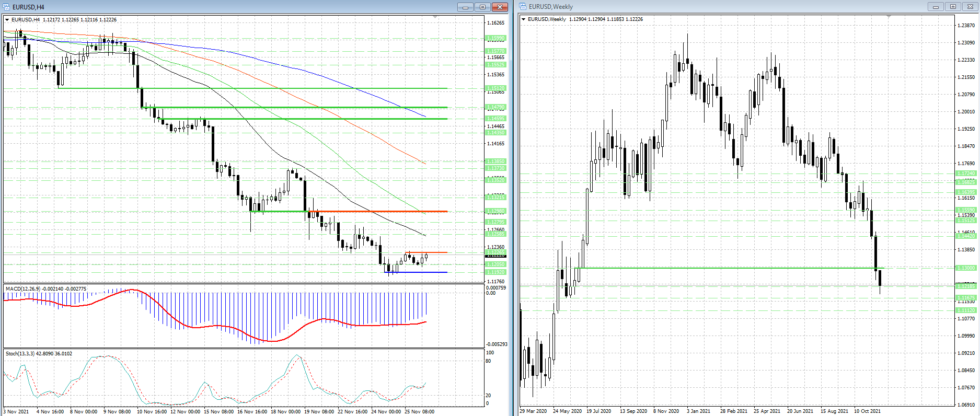Click the 25 Nov 08:00 time axis label
Viewport: 980px width, 416px height.
[420, 411]
